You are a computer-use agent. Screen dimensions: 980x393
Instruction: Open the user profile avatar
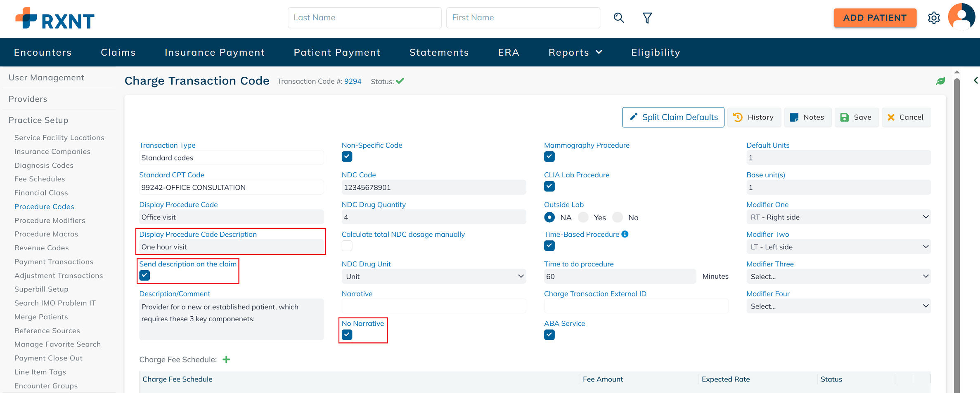click(961, 17)
